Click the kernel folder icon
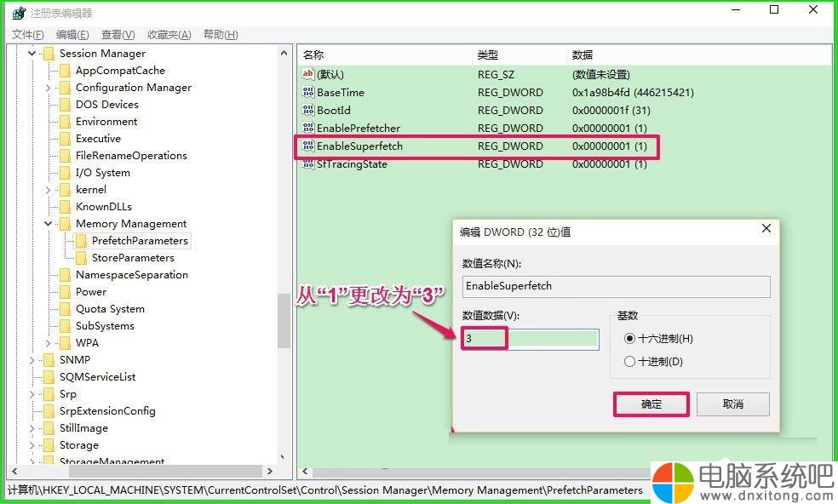The height and width of the screenshot is (504, 838). [x=65, y=190]
